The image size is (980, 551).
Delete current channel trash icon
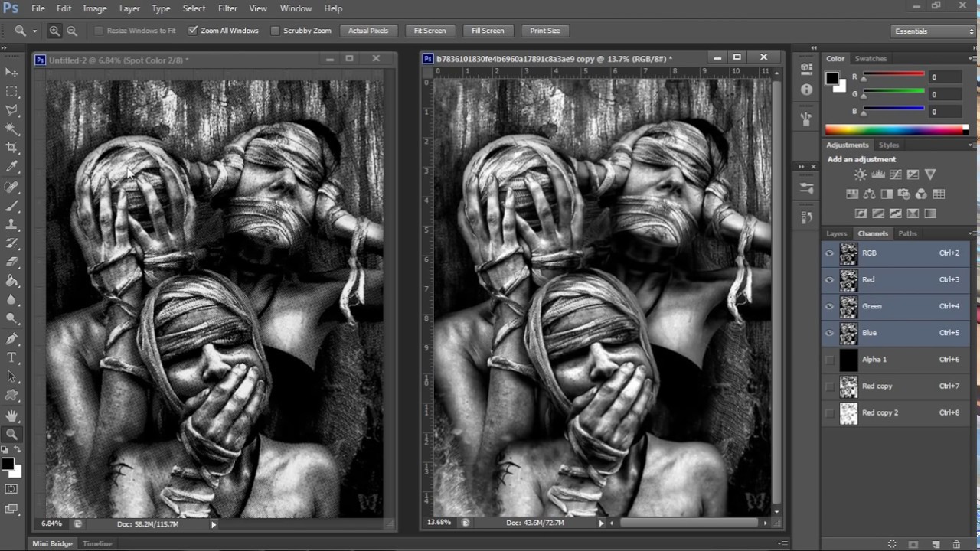point(956,544)
